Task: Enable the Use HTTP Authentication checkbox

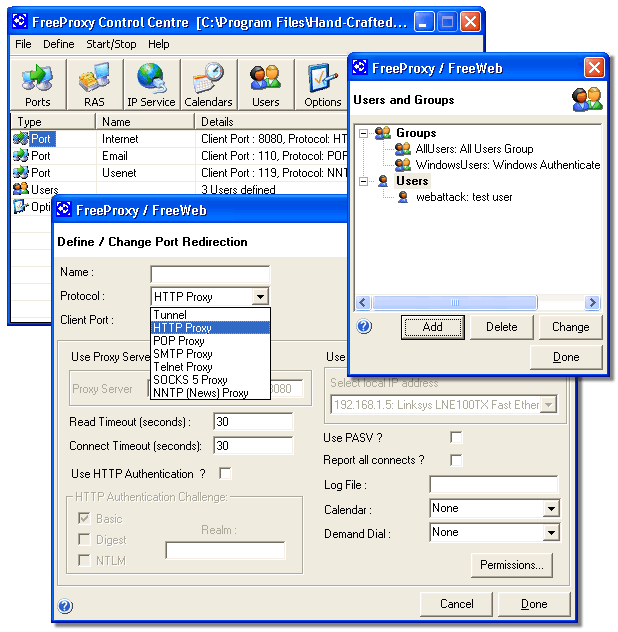Action: [225, 473]
